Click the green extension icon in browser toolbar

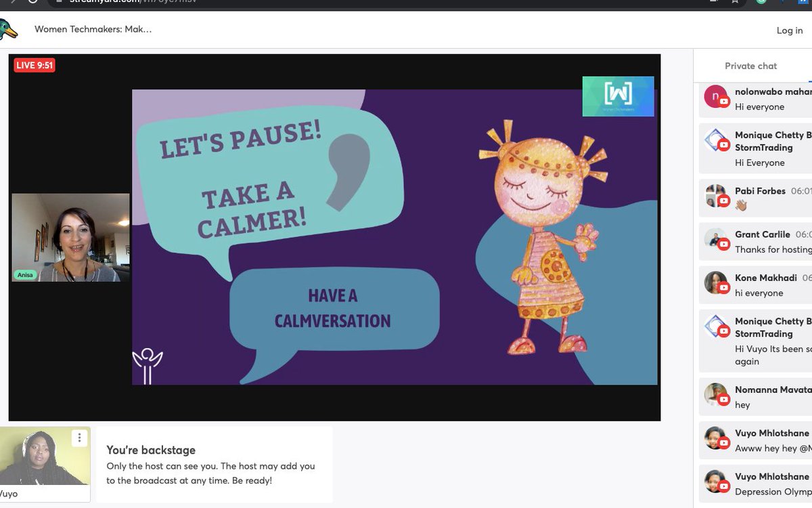pyautogui.click(x=759, y=2)
